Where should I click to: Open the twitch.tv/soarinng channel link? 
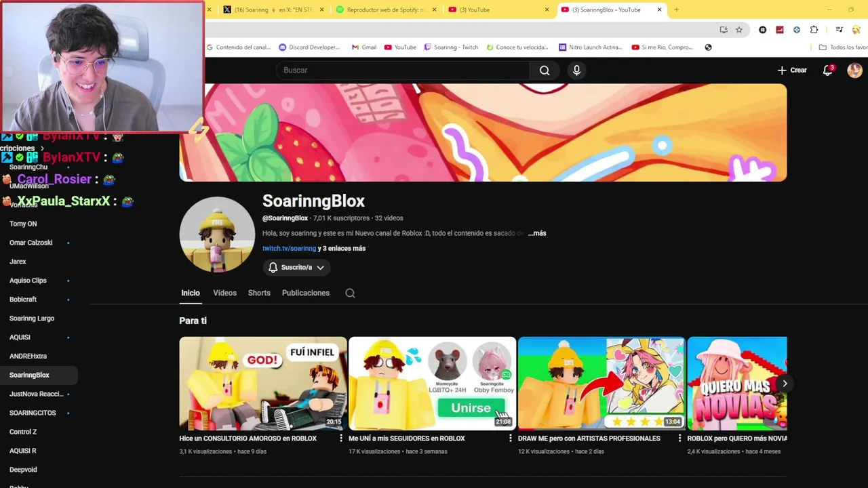289,249
